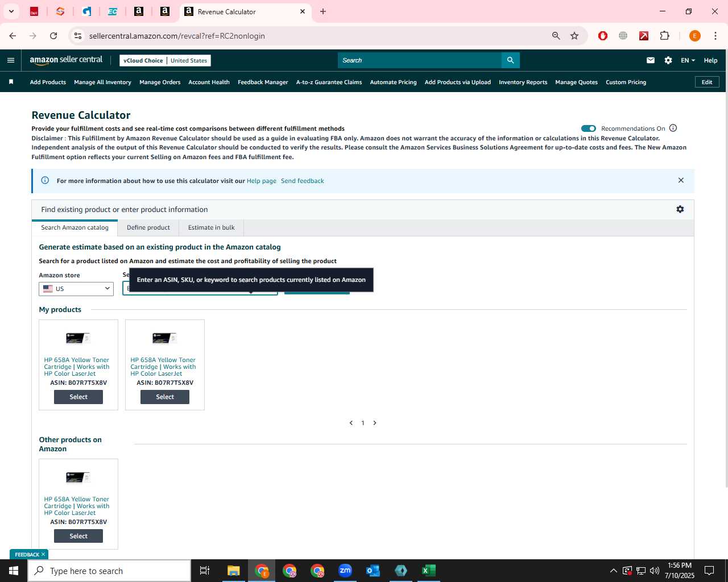The height and width of the screenshot is (582, 728).
Task: Click the amazon seller central logo
Action: pos(66,60)
